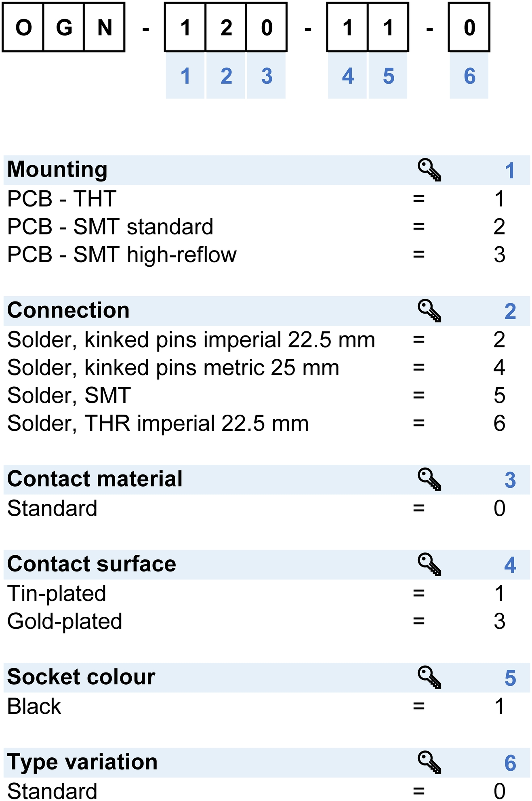
Task: Choose PCB - SMT standard mounting option
Action: click(266, 227)
